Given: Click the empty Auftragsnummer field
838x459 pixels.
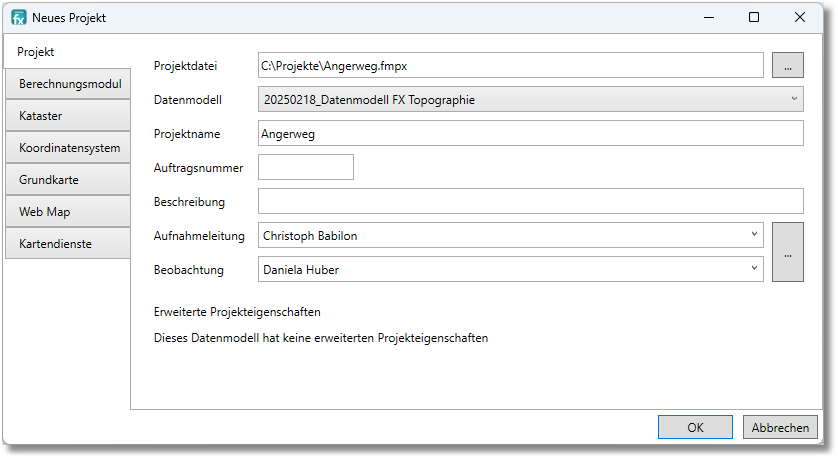Looking at the screenshot, I should [x=306, y=168].
